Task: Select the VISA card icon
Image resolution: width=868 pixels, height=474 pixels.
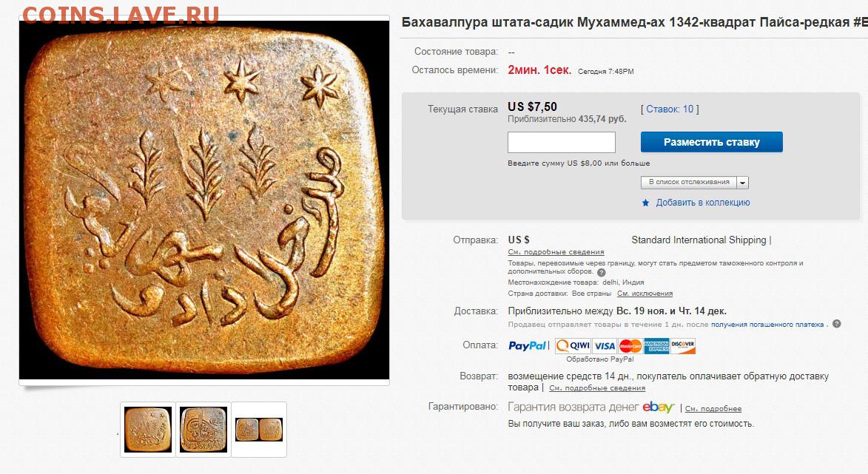Action: pos(605,345)
